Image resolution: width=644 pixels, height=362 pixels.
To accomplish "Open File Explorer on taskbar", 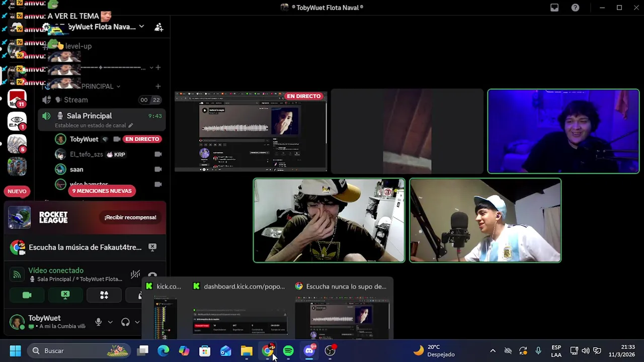I will coord(247,350).
